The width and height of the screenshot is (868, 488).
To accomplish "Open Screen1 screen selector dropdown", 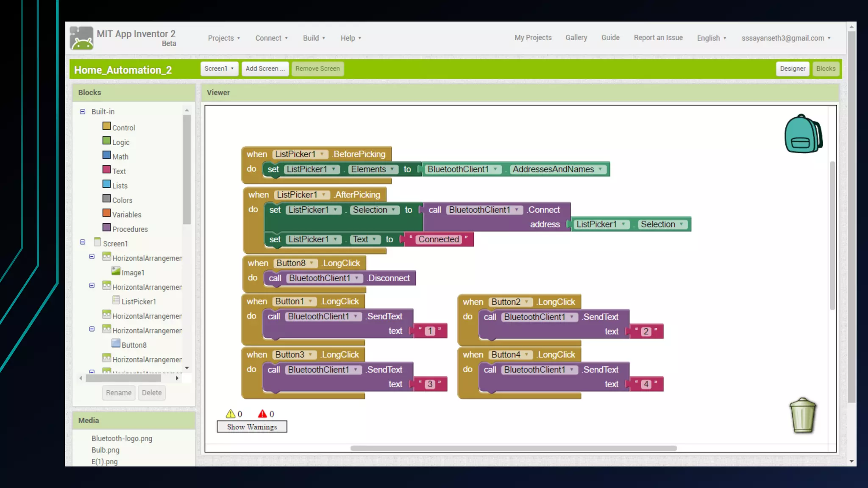I will click(x=219, y=69).
